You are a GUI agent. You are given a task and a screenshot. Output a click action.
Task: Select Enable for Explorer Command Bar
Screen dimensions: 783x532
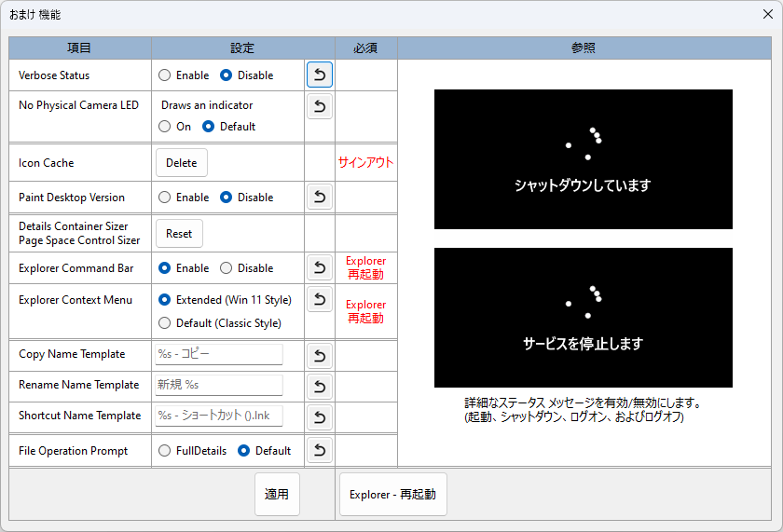(x=184, y=268)
